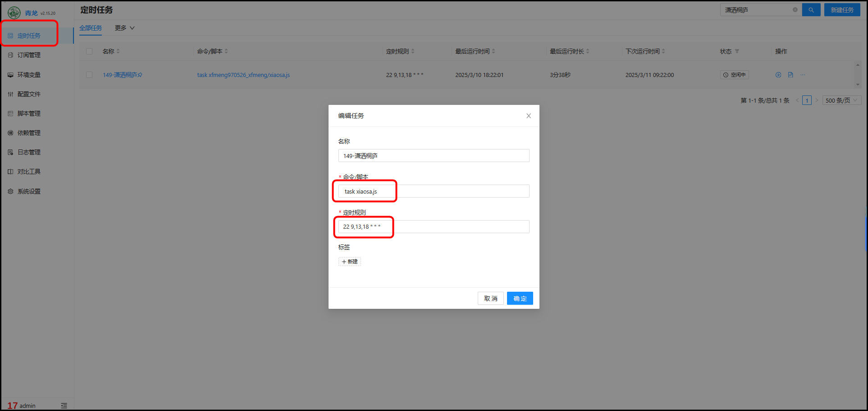Open 系统设置 in the sidebar

29,191
